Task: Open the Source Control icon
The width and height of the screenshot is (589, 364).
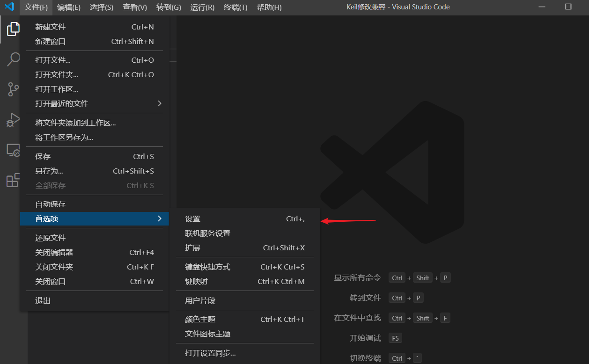Action: click(x=14, y=89)
